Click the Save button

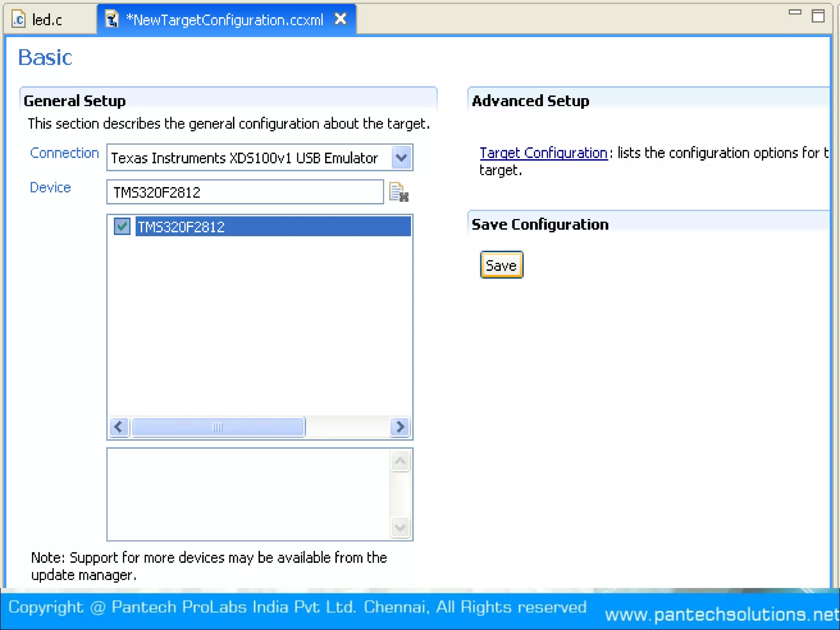click(x=501, y=265)
